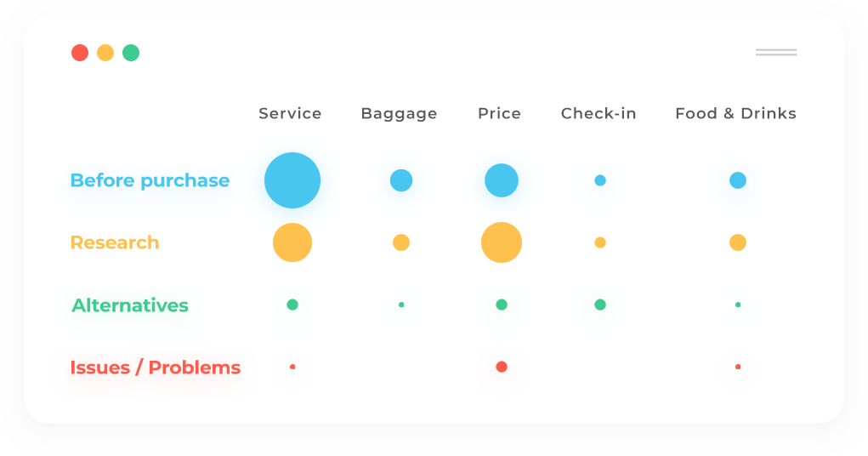This screenshot has height=456, width=868.
Task: Select the Alternatives row label
Action: [x=130, y=305]
